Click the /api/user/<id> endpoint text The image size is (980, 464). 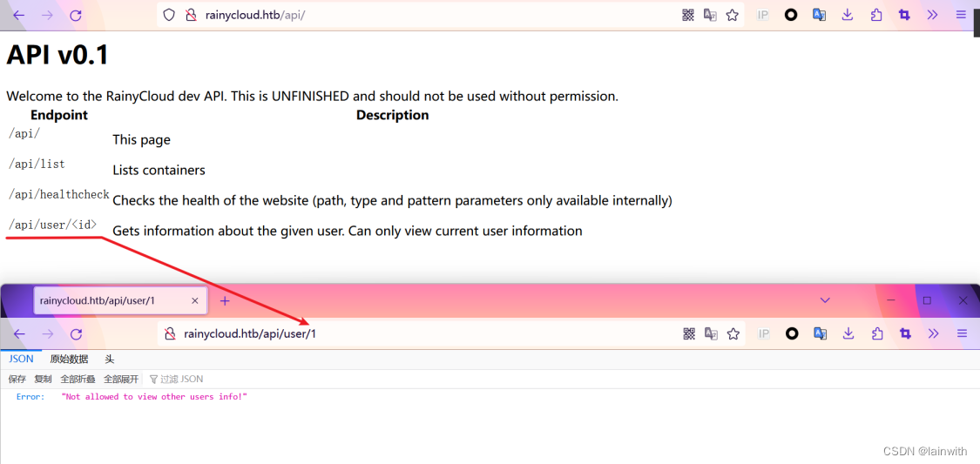point(52,225)
